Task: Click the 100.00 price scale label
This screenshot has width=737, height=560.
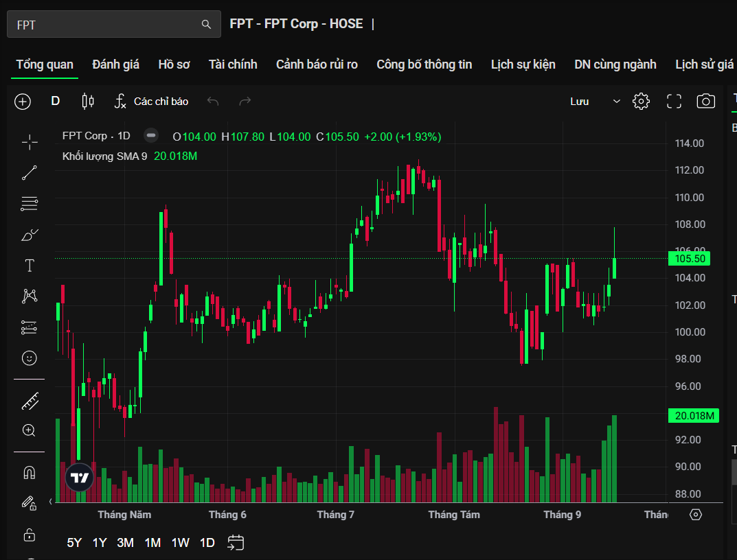Action: [x=690, y=332]
